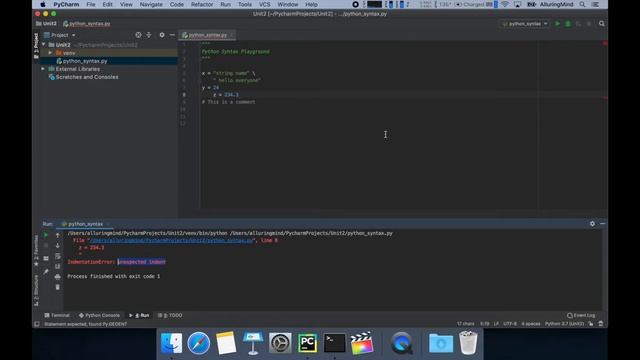Click the pin tab icon in Run panel
Screen dimensions: 640x360
point(46,271)
